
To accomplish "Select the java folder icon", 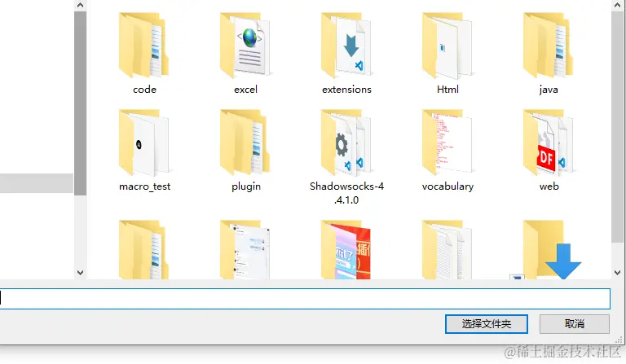I will pyautogui.click(x=549, y=45).
